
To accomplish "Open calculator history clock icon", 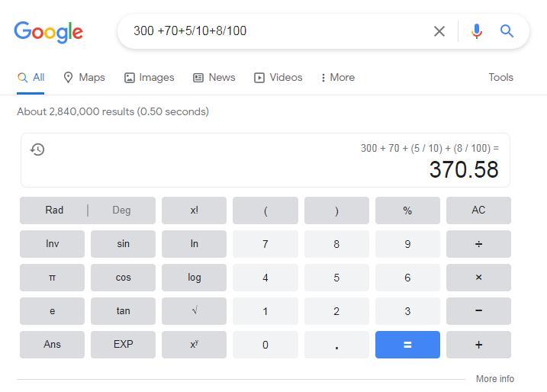I will [x=37, y=149].
